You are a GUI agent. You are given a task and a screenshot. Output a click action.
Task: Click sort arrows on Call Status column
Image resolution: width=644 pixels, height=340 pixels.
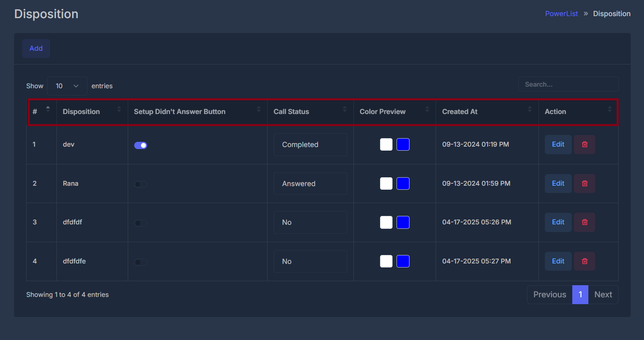(x=345, y=109)
